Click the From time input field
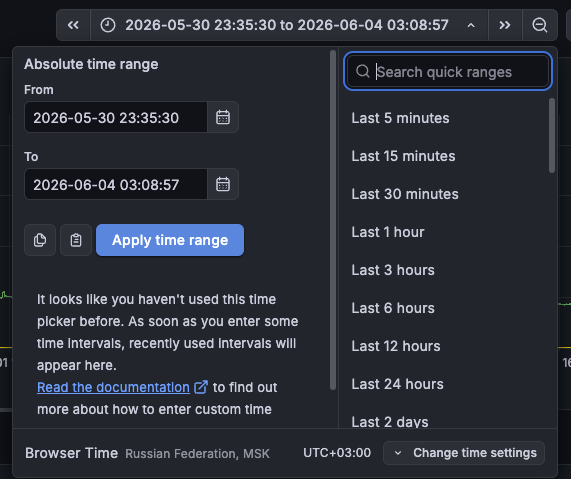The image size is (571, 479). point(116,117)
